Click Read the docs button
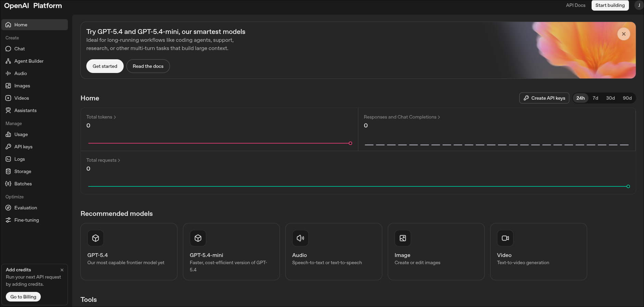Viewport: 644px width, 307px height. click(148, 66)
